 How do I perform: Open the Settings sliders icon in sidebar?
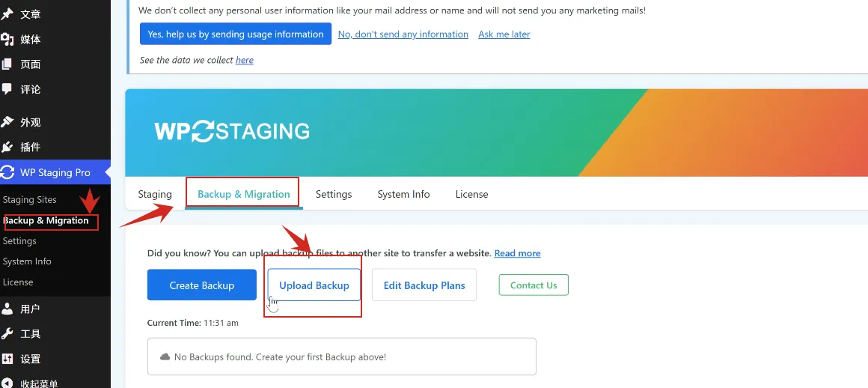tap(7, 359)
